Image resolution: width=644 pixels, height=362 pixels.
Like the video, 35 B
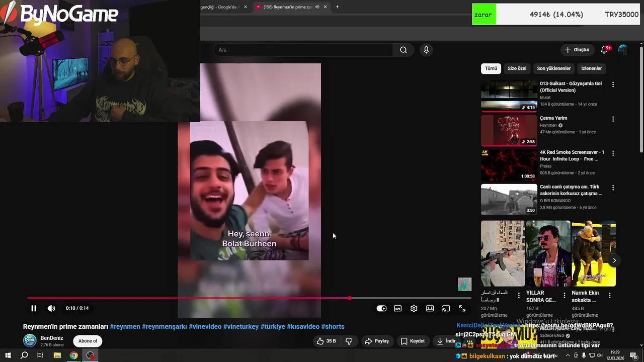click(326, 341)
